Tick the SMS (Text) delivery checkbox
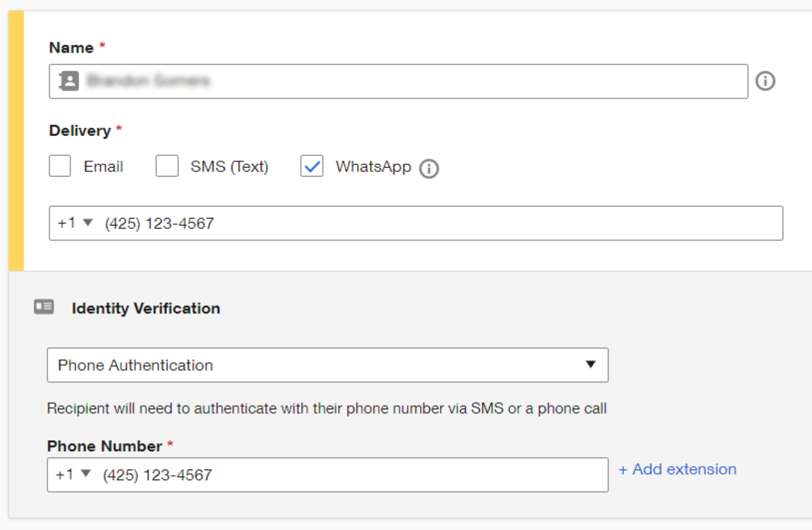This screenshot has width=812, height=530. [x=167, y=166]
